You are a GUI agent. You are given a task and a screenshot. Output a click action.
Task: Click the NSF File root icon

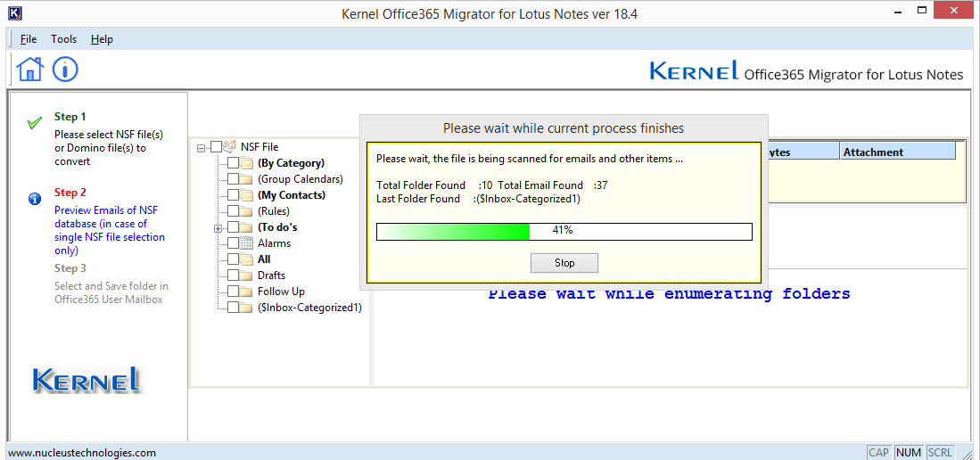pyautogui.click(x=231, y=147)
